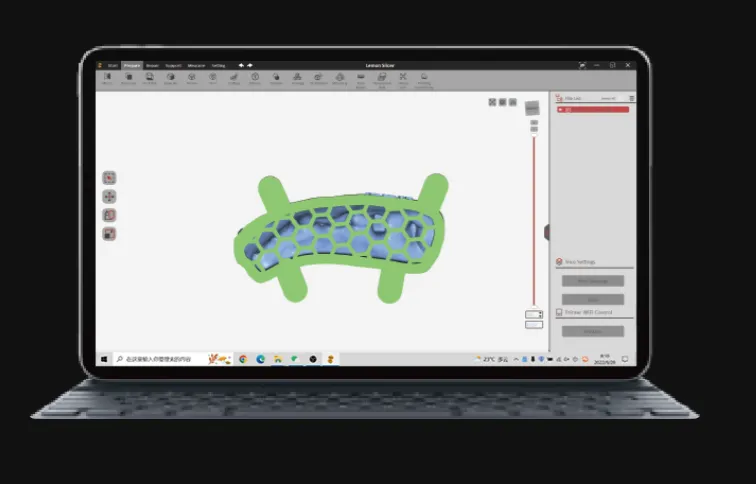Click the top tool in the left sidebar
The height and width of the screenshot is (484, 756).
(110, 178)
